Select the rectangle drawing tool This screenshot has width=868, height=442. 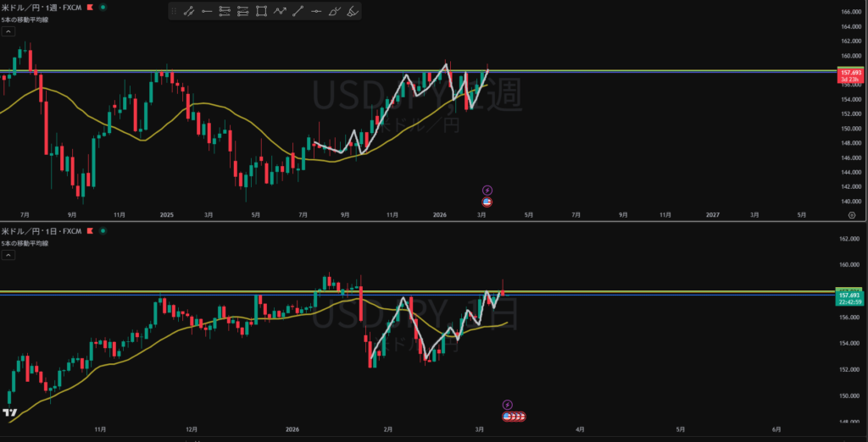(261, 11)
